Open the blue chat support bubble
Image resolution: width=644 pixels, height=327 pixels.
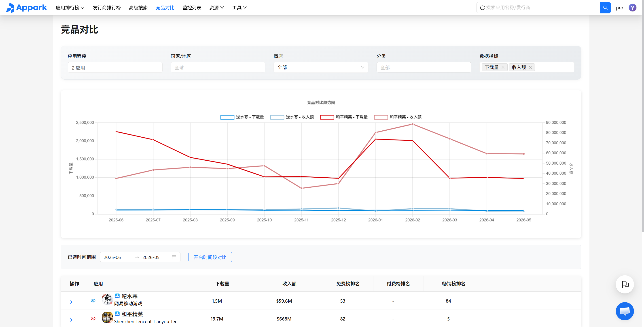pos(625,311)
